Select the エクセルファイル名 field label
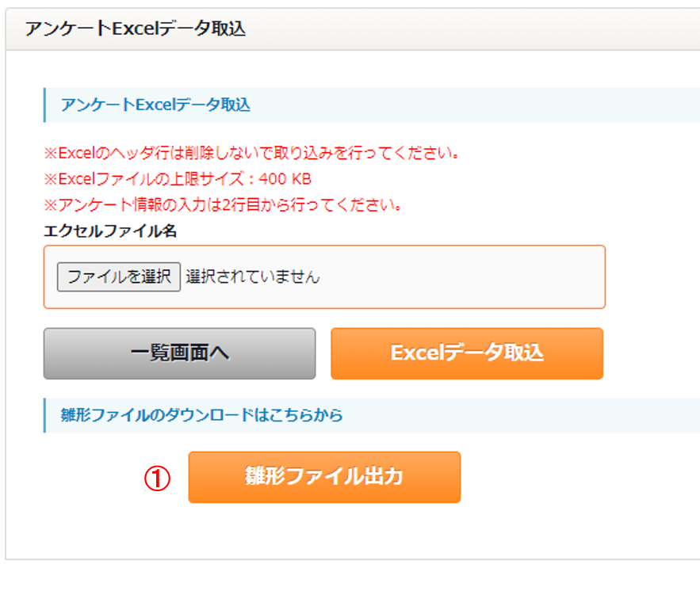 click(x=110, y=231)
